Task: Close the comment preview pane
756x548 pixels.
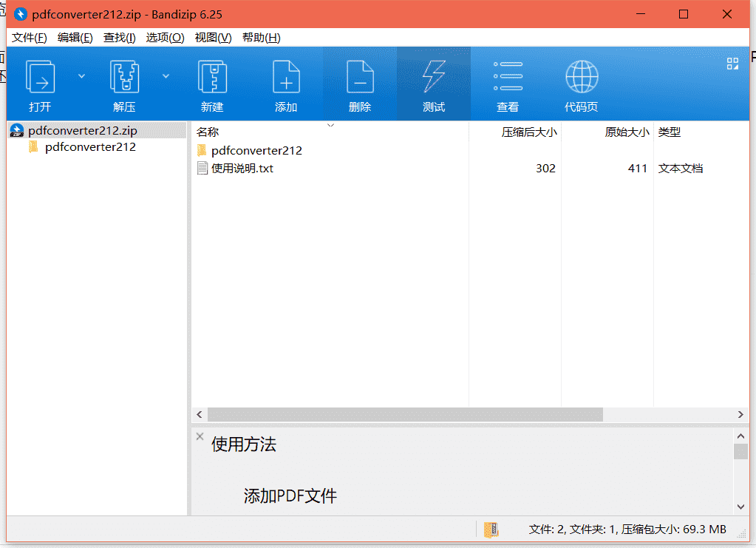Action: click(x=200, y=436)
